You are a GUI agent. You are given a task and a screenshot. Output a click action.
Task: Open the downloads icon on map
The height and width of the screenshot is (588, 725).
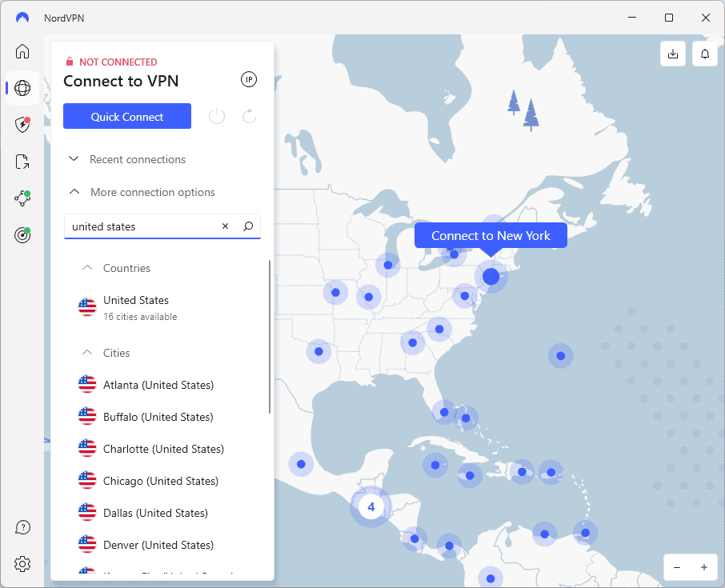673,54
